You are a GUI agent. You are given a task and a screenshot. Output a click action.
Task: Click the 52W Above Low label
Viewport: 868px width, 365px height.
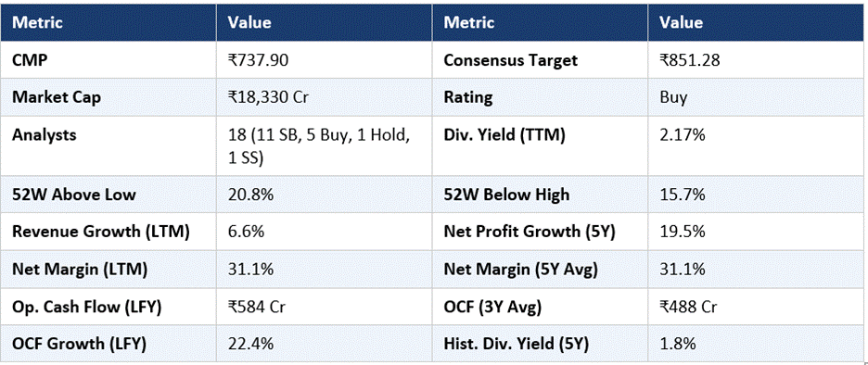coord(73,195)
